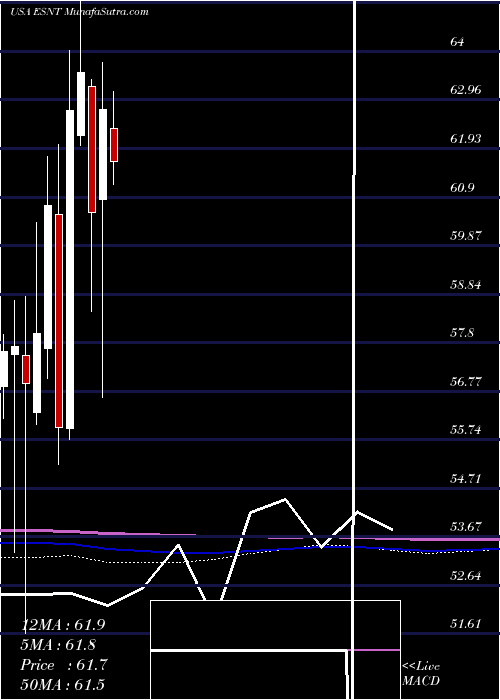Click the 5MA : 61.8 label
This screenshot has height=700, width=500.
[58, 645]
